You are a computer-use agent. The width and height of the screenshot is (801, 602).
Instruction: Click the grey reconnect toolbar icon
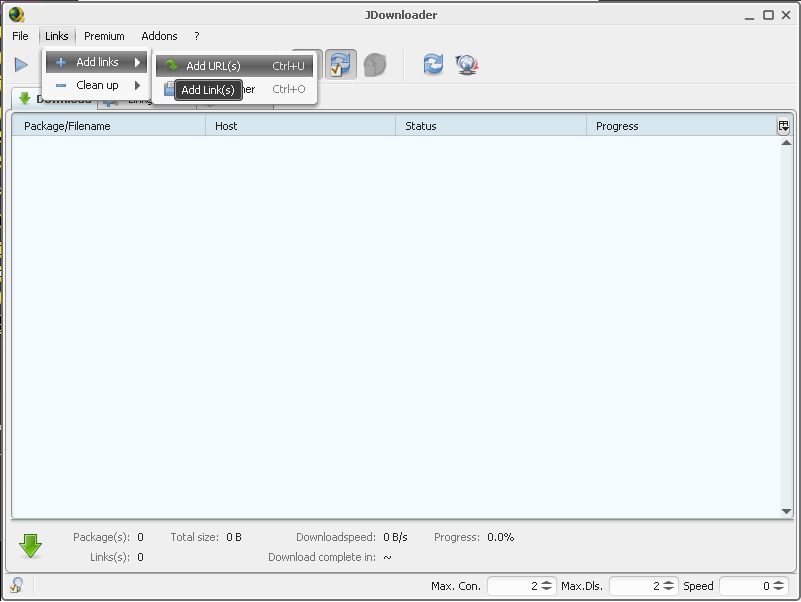tap(374, 65)
